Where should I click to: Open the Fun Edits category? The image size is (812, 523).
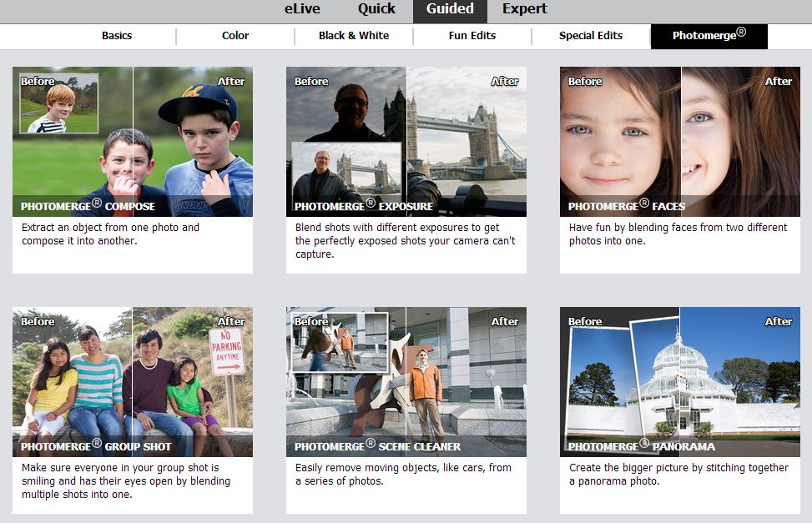(x=472, y=36)
